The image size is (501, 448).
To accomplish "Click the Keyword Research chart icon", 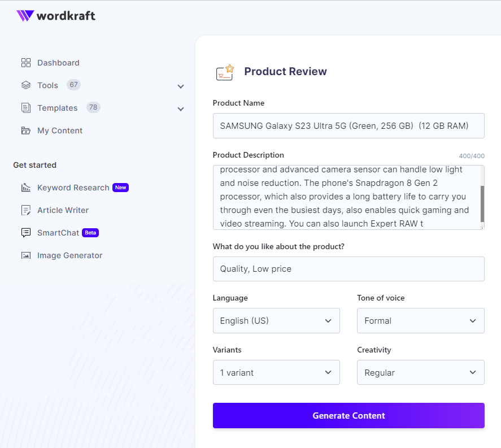I will point(25,187).
